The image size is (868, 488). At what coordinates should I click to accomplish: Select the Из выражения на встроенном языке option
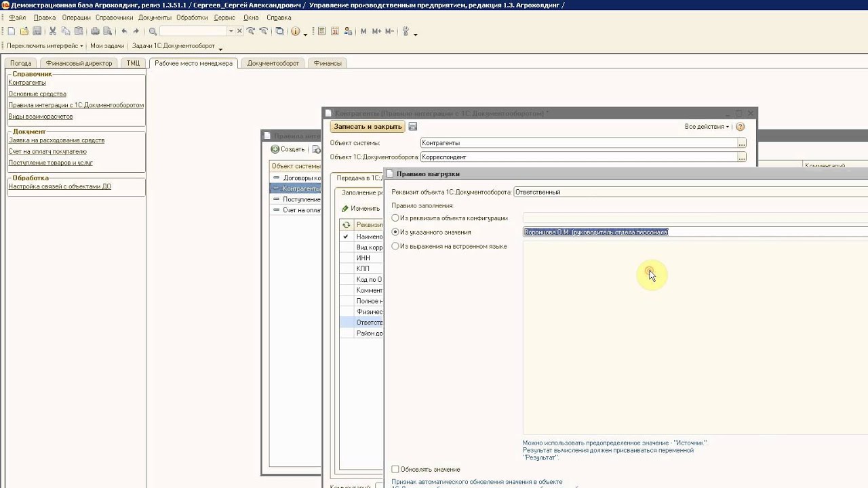[x=395, y=246]
